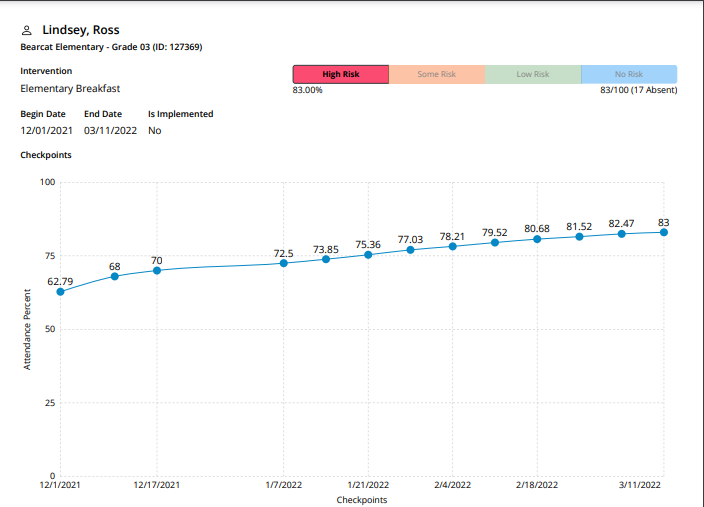The height and width of the screenshot is (507, 704).
Task: Click the 81.52 data point
Action: [579, 236]
